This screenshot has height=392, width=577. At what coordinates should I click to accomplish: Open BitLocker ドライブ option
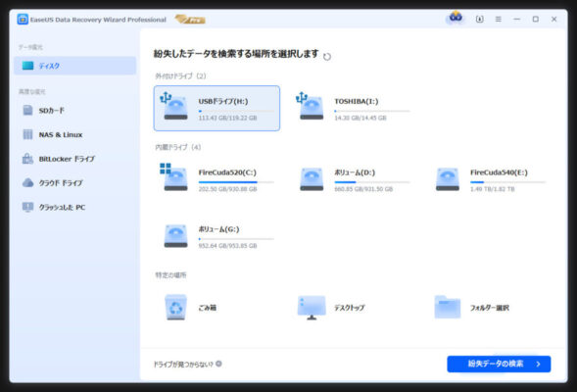[75, 159]
